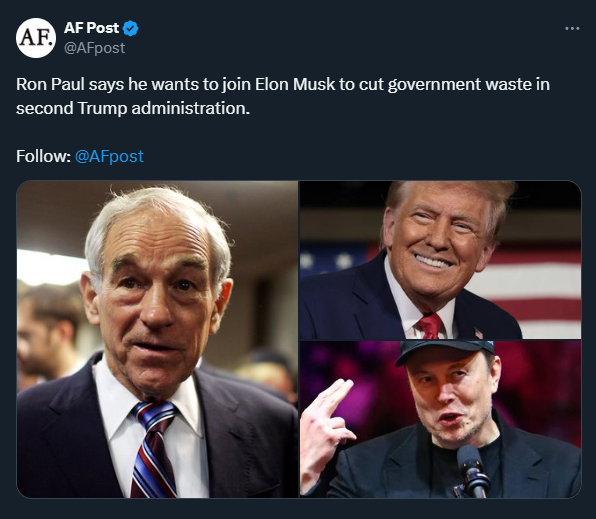Open top-right photo with American flag
The width and height of the screenshot is (596, 519).
point(441,260)
